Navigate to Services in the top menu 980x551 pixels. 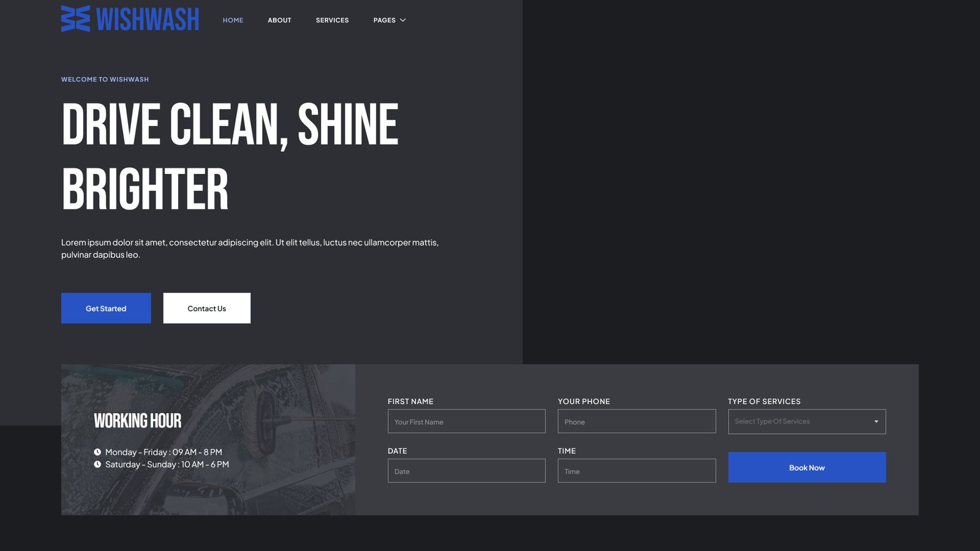[332, 20]
